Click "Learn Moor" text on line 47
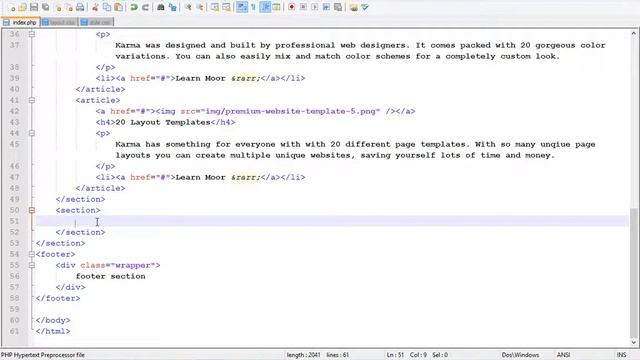 [x=200, y=178]
